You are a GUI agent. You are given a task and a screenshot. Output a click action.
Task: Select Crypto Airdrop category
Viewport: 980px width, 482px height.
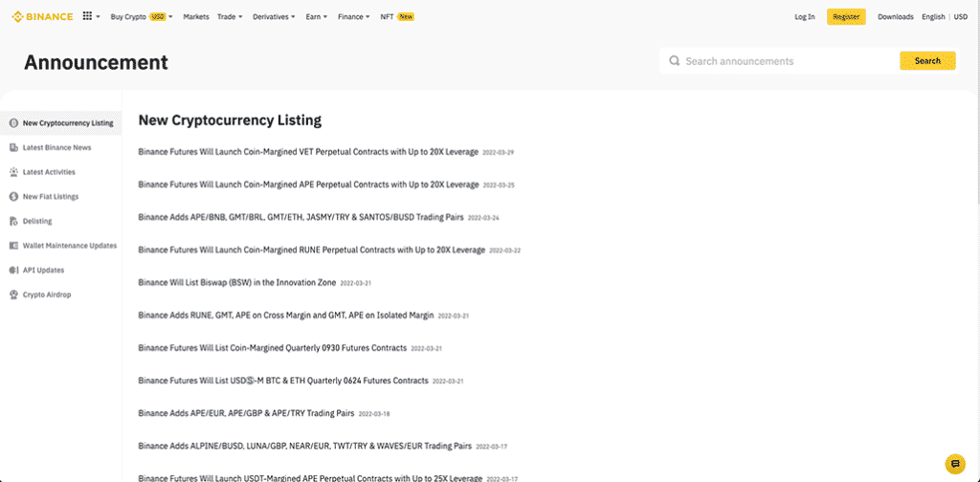coord(60,295)
